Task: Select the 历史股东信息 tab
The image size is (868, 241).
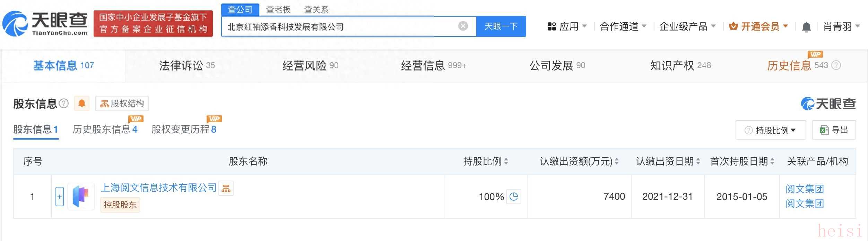Action: coord(105,130)
